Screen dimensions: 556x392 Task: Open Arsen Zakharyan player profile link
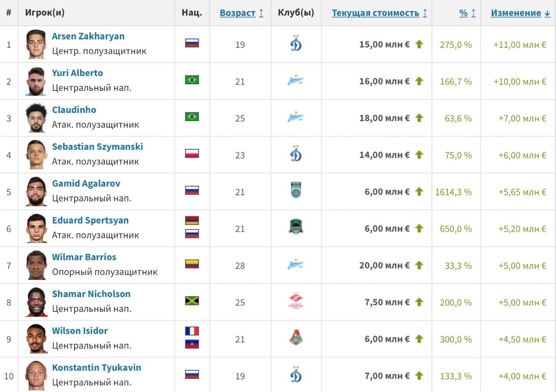coord(88,36)
